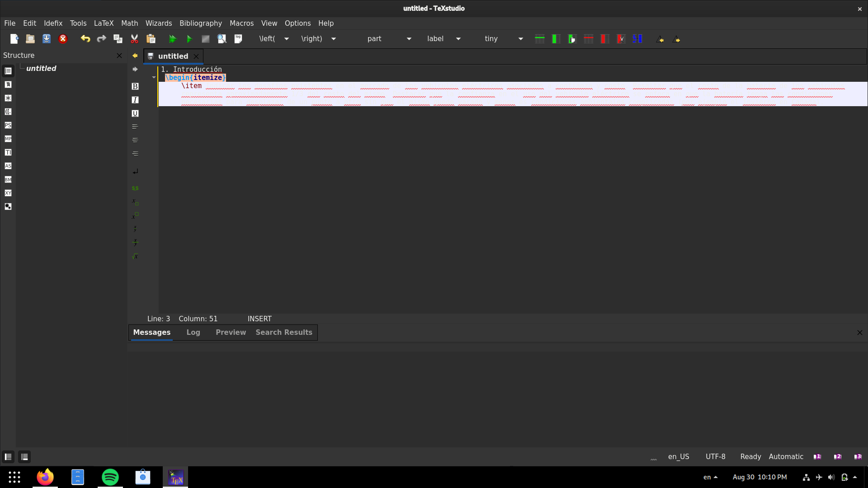Viewport: 868px width, 488px height.
Task: Open the Wizards menu
Action: (x=159, y=23)
